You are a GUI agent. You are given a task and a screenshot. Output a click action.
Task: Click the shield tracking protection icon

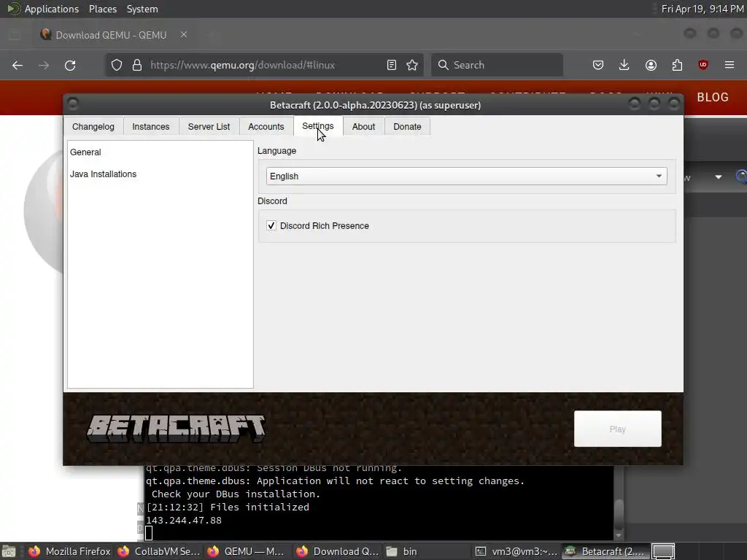coord(117,65)
